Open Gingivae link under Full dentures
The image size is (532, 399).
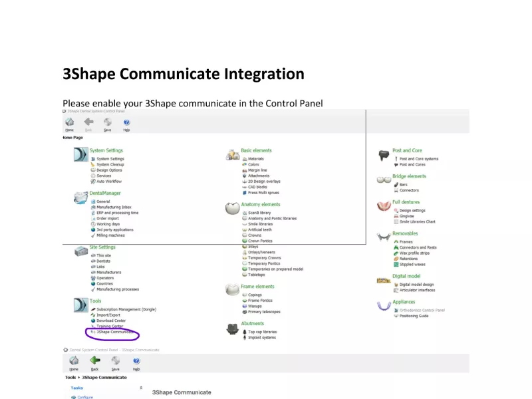(406, 216)
